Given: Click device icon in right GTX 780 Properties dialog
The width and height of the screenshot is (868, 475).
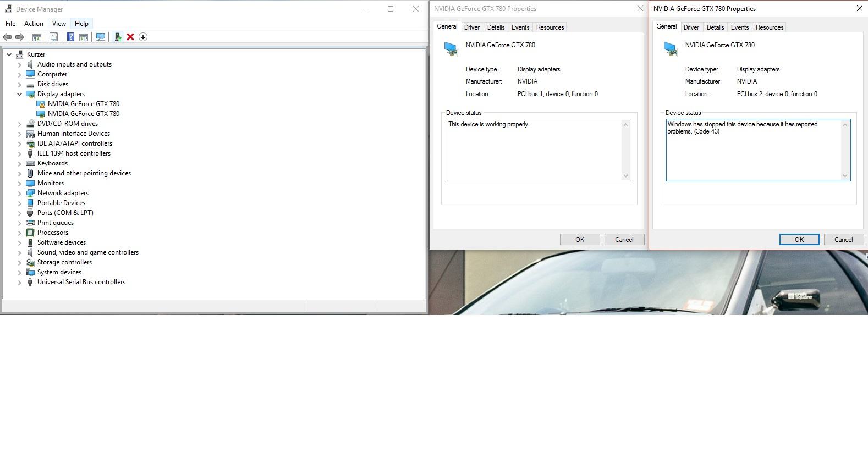Looking at the screenshot, I should [x=671, y=48].
